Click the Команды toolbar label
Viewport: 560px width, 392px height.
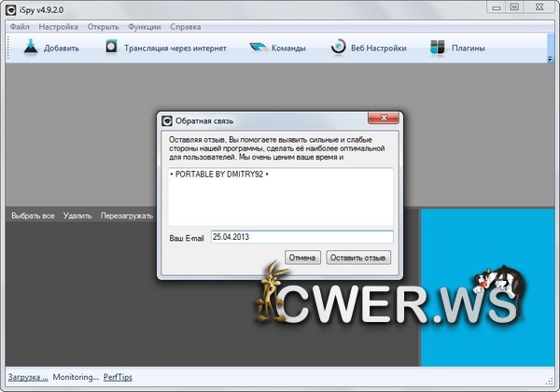click(x=288, y=49)
